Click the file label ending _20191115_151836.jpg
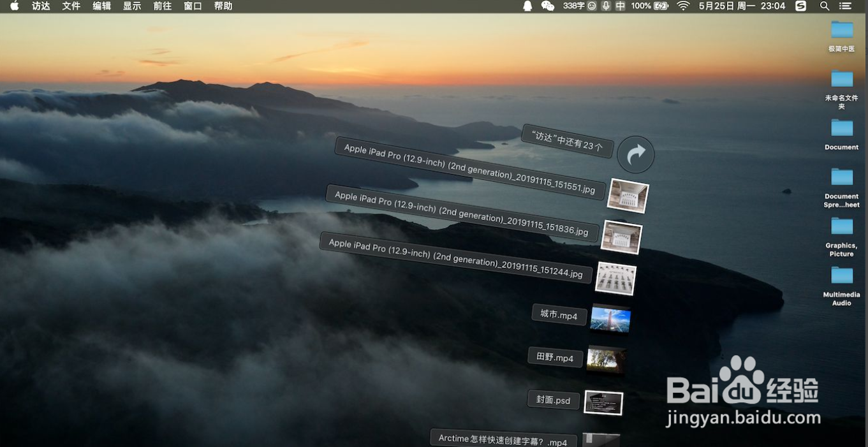 pos(462,213)
